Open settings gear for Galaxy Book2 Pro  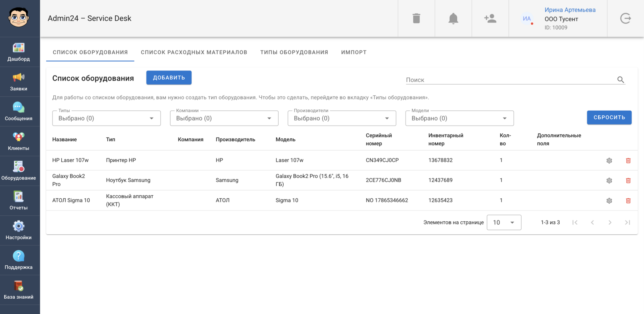(x=609, y=180)
